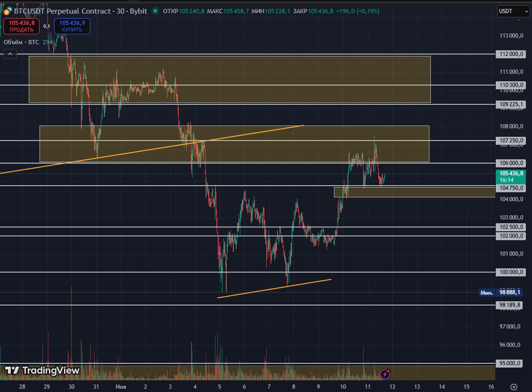
Task: Click the green market status dot
Action: click(157, 11)
